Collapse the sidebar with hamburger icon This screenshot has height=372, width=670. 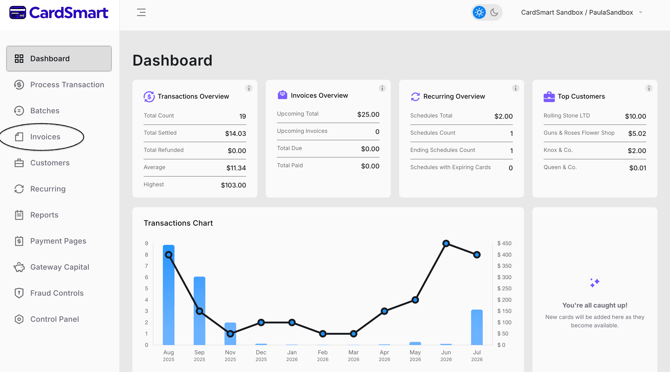[141, 12]
